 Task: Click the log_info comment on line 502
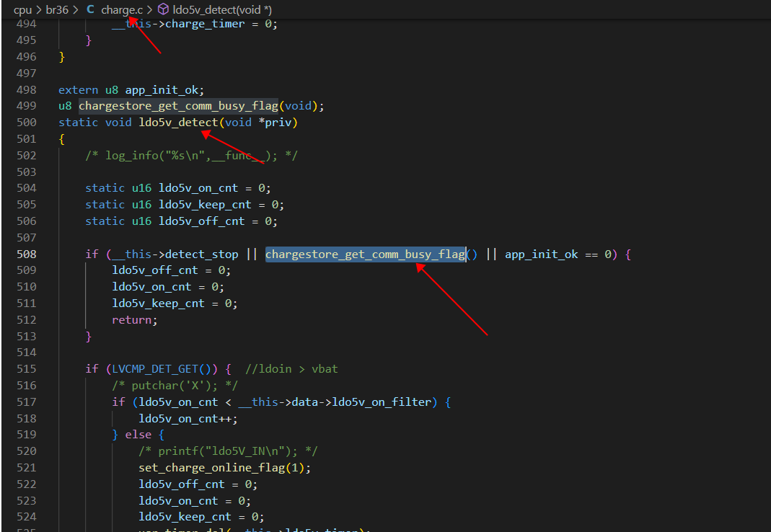(x=192, y=156)
